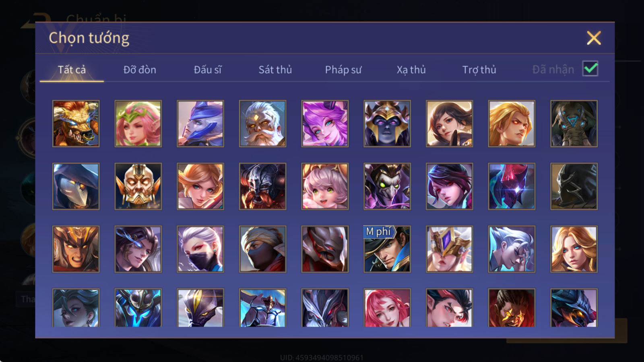Viewport: 644px width, 362px height.
Task: Choose the purple-haired girl with bunny ears
Action: [x=325, y=123]
